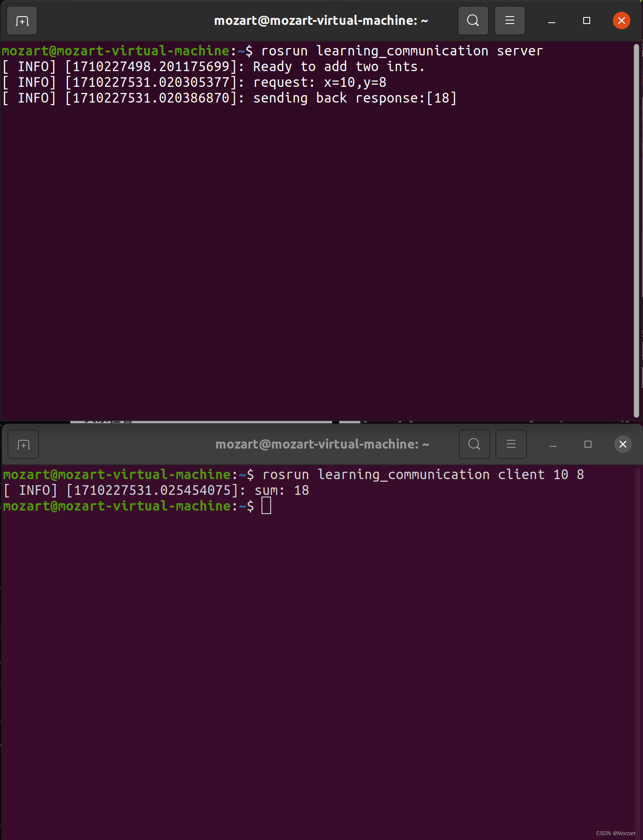Close the server terminal window

pyautogui.click(x=622, y=21)
